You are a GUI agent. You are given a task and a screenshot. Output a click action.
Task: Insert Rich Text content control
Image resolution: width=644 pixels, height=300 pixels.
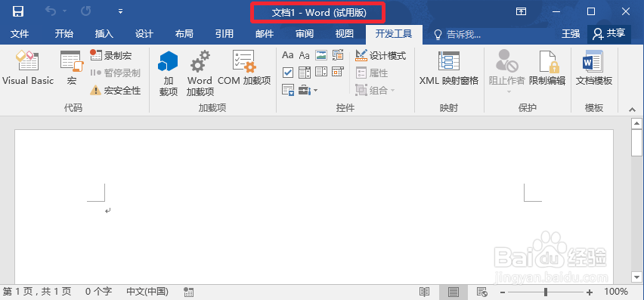[288, 55]
